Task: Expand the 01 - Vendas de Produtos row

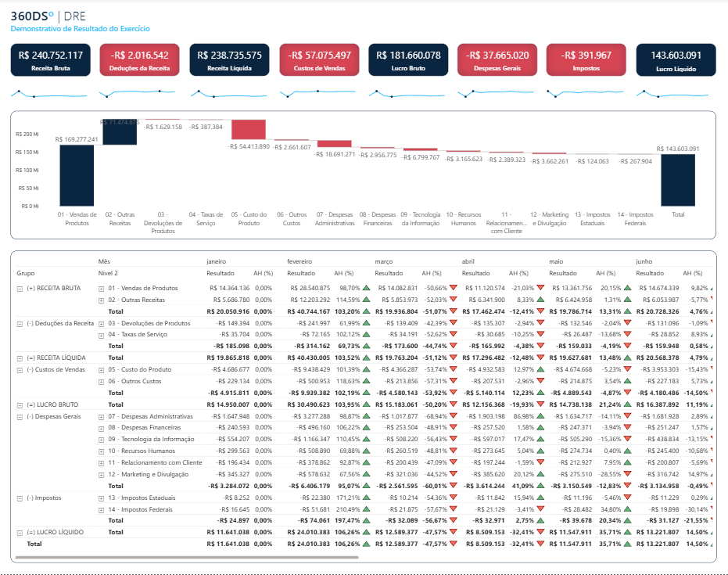Action: (x=101, y=289)
